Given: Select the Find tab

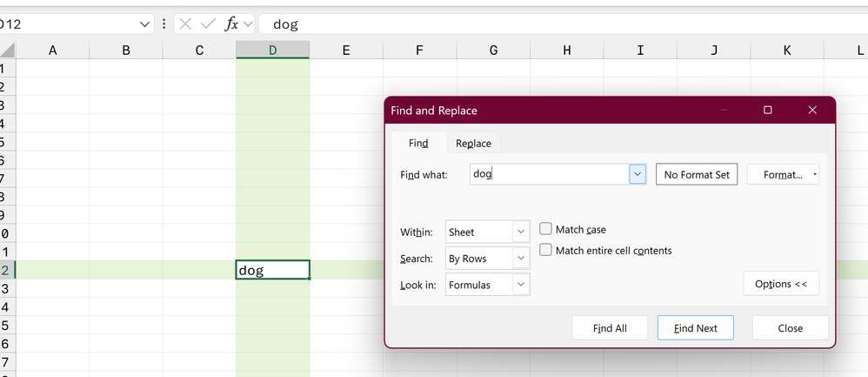Looking at the screenshot, I should (x=418, y=144).
